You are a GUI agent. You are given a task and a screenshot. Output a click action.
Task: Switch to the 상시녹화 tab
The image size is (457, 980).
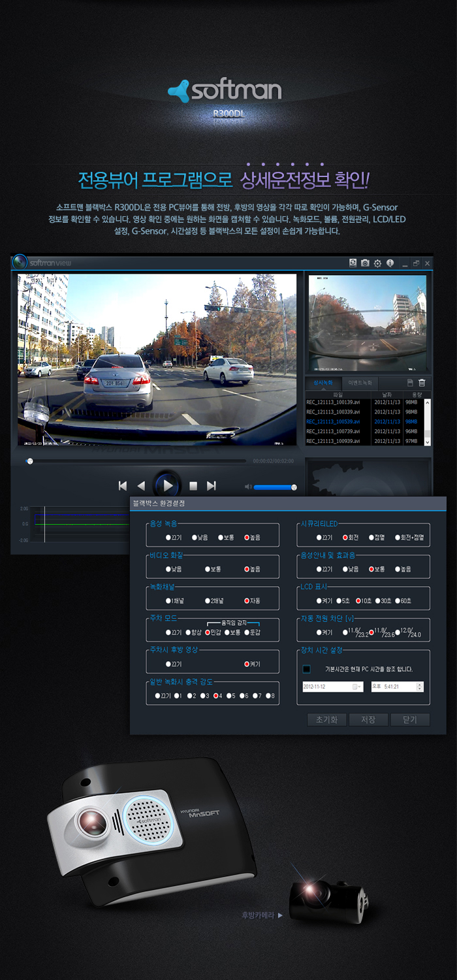point(323,383)
